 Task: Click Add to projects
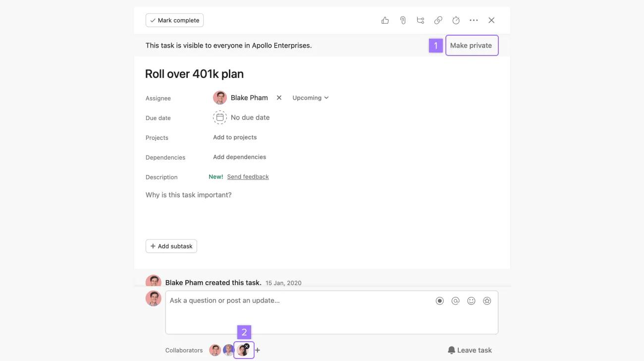coord(235,137)
